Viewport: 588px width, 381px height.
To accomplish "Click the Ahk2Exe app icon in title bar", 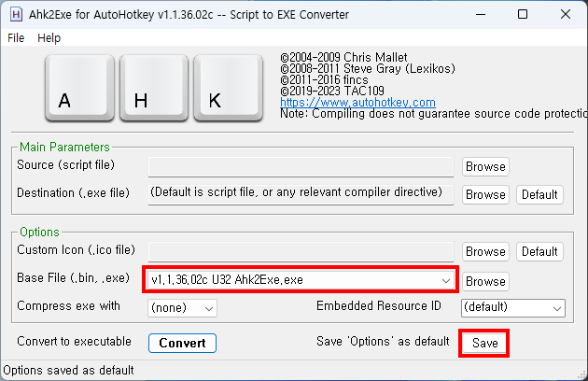I will click(16, 15).
